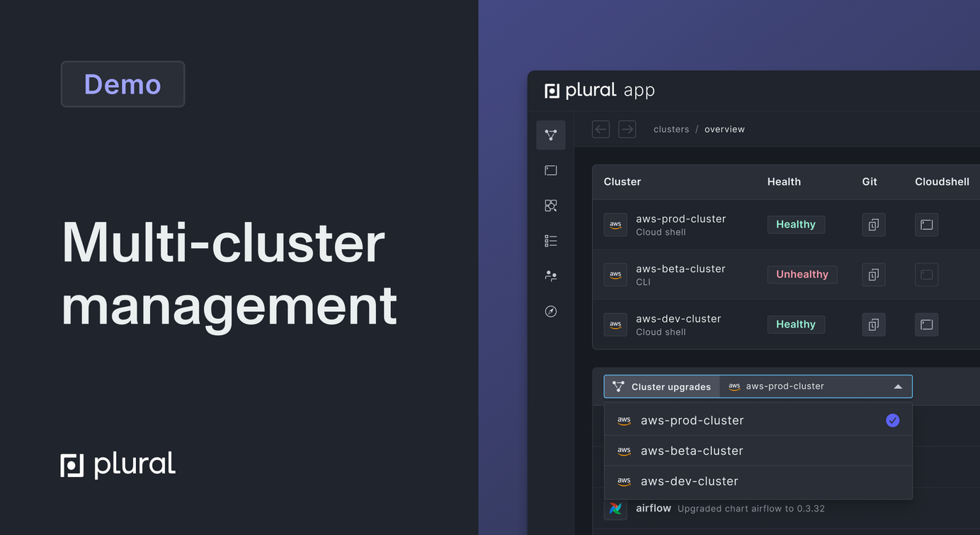The width and height of the screenshot is (980, 535).
Task: Click AWS icon of aws-beta-cluster row
Action: 615,274
